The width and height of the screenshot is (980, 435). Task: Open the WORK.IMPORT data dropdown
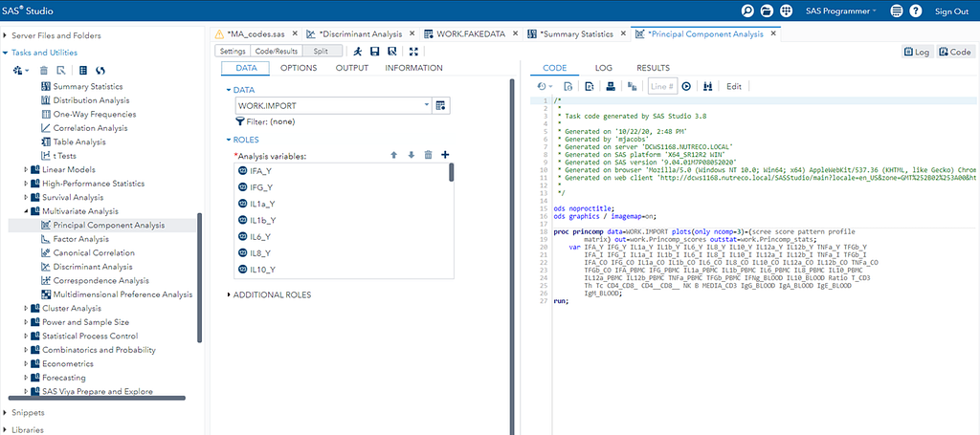click(x=426, y=105)
